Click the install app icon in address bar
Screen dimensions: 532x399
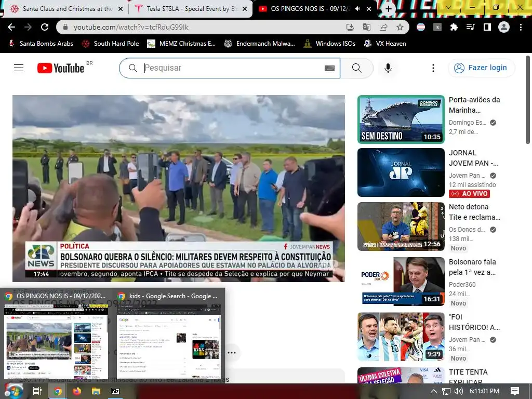[x=350, y=27]
